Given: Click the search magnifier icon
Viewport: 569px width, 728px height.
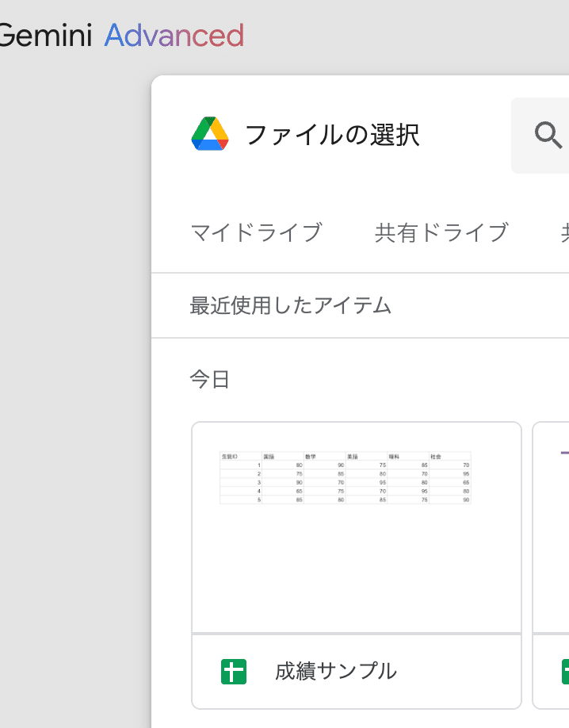Looking at the screenshot, I should (548, 135).
